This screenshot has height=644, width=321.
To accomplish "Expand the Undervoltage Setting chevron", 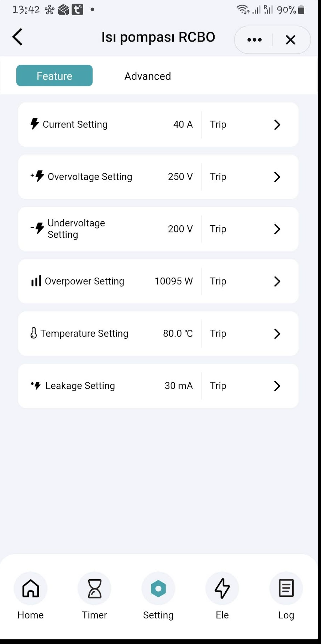I will (x=277, y=229).
